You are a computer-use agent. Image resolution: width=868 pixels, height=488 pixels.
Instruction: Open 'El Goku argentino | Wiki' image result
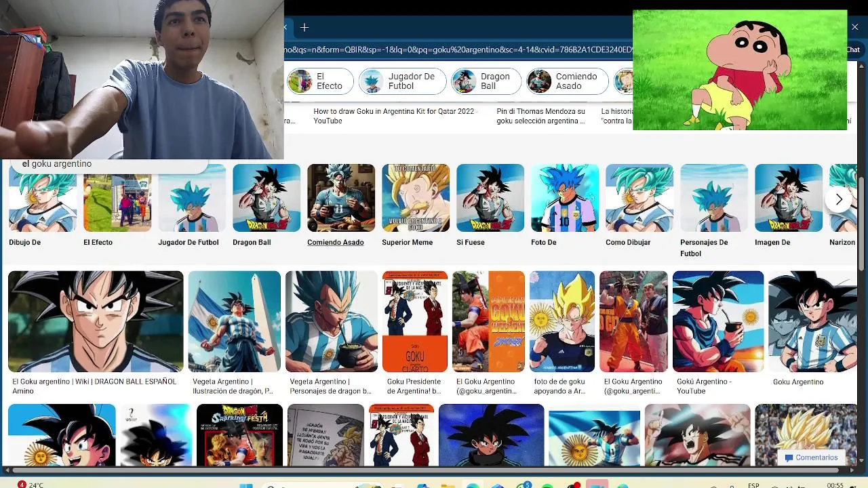click(96, 321)
